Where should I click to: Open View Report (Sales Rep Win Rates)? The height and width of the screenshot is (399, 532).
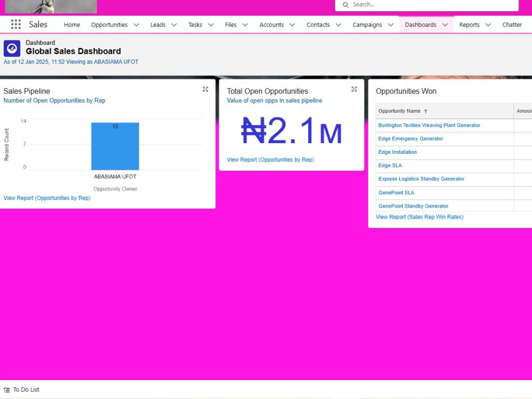coord(419,217)
